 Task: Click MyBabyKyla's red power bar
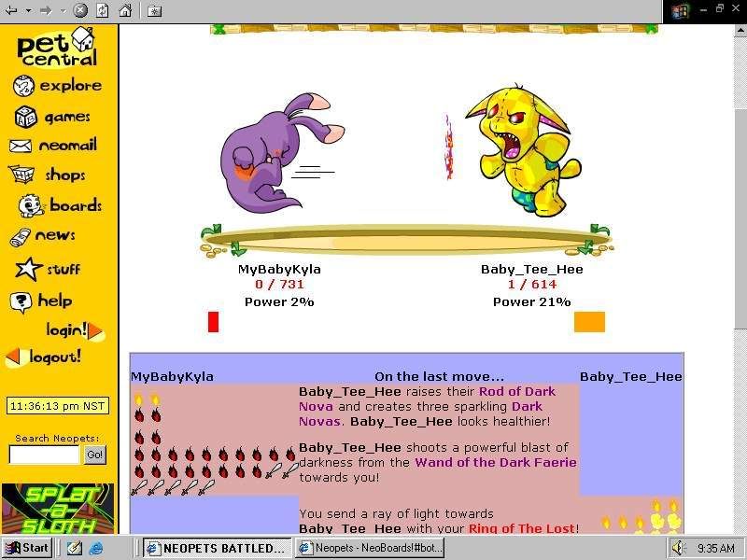click(214, 322)
